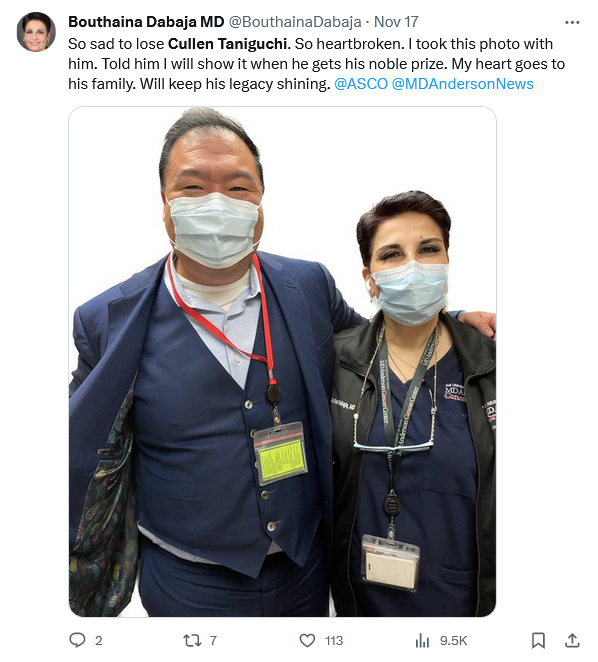Image resolution: width=598 pixels, height=662 pixels.
Task: Click the 9.5K views count
Action: pos(454,640)
